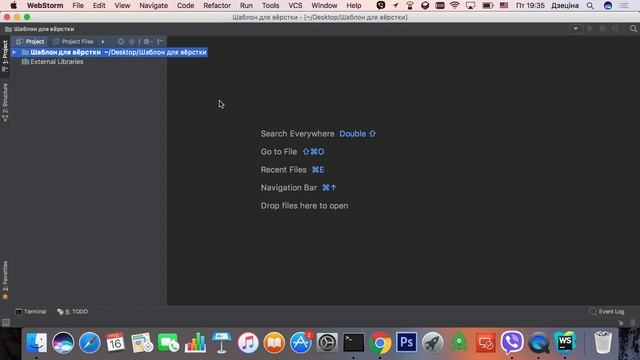This screenshot has width=640, height=360.
Task: Open the Refactor menu
Action: tap(217, 6)
